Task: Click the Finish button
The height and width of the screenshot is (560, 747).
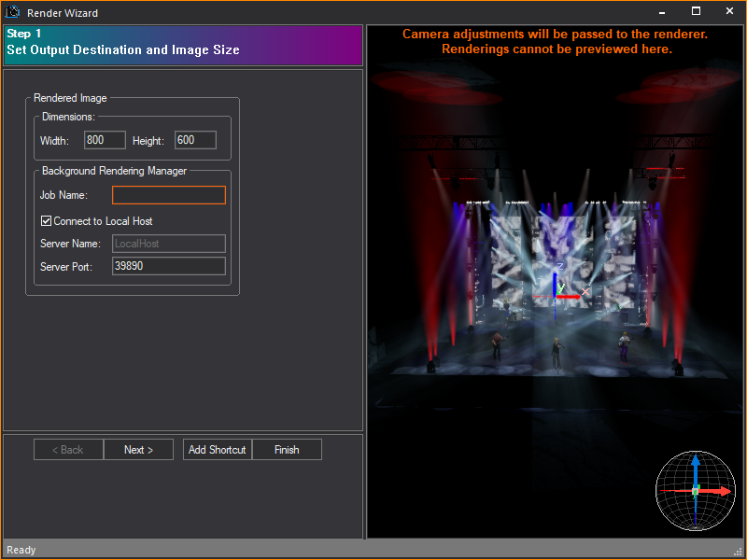Action: point(287,449)
